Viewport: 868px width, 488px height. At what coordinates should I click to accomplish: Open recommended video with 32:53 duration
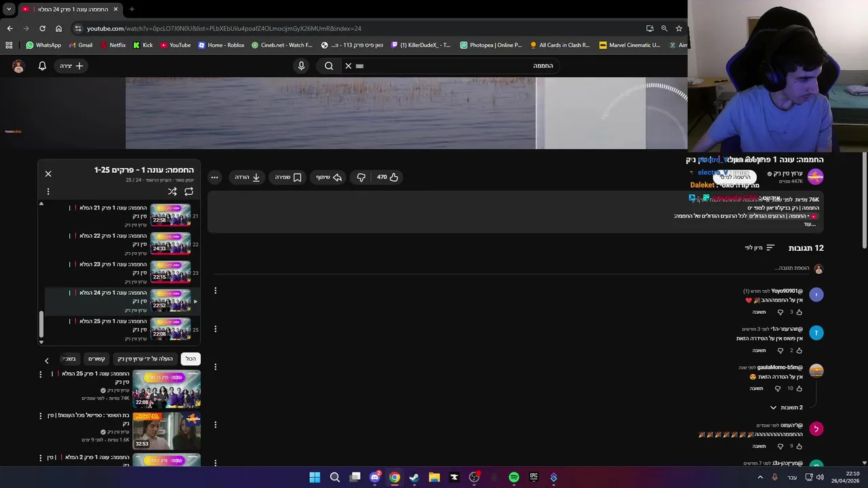pos(167,431)
